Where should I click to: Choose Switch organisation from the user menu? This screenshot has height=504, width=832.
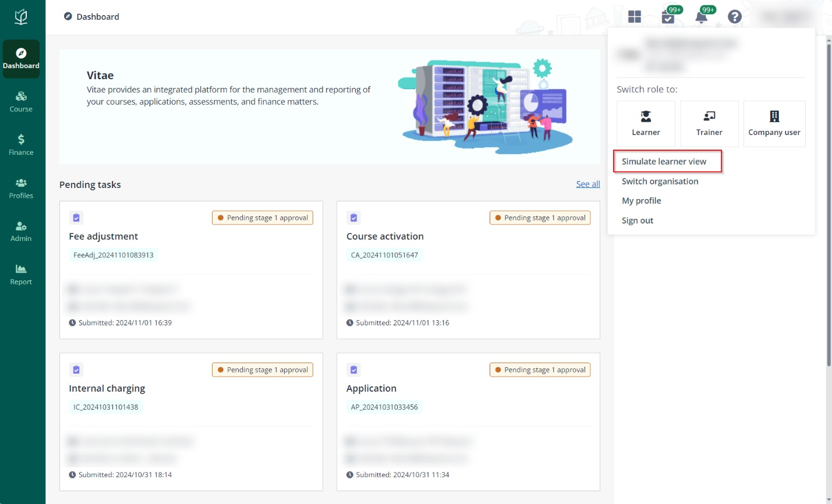pyautogui.click(x=660, y=181)
